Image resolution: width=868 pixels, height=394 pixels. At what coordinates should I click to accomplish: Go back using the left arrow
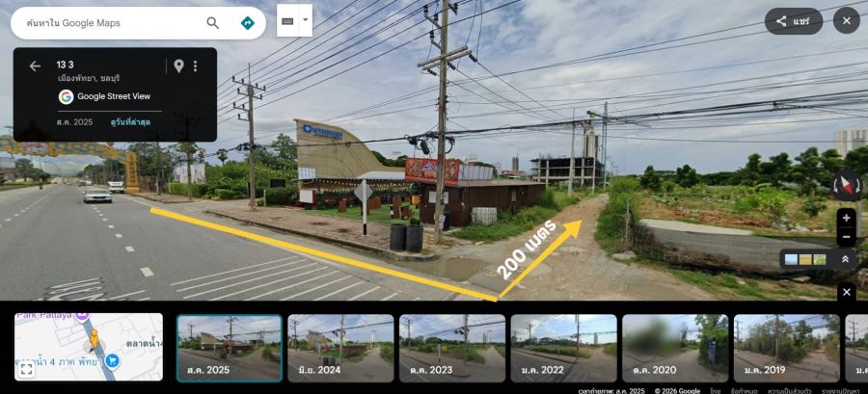tap(35, 66)
